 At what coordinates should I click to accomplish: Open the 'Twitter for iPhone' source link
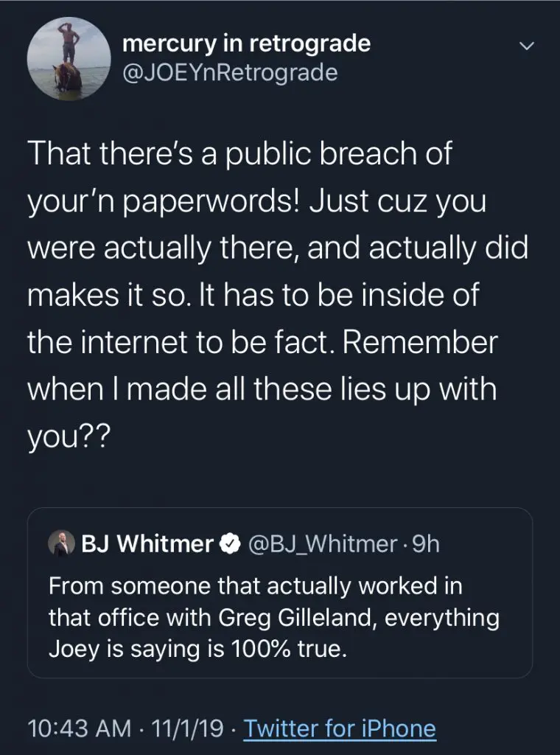click(x=340, y=729)
